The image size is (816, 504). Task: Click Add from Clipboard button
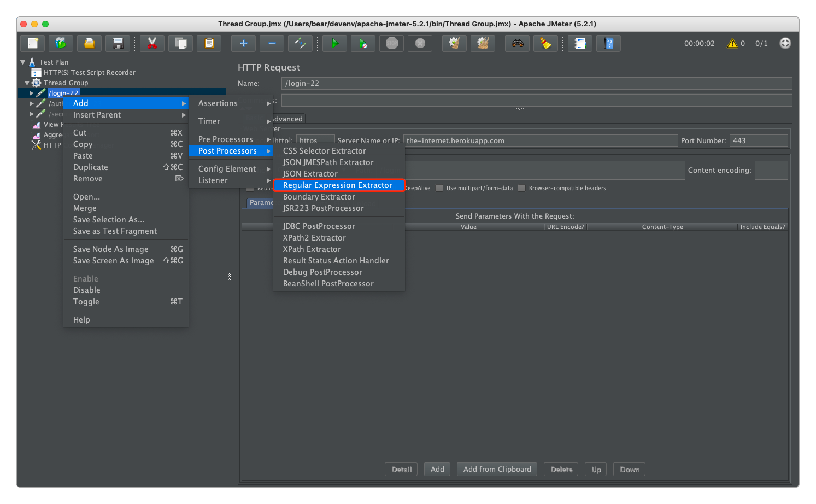click(497, 469)
